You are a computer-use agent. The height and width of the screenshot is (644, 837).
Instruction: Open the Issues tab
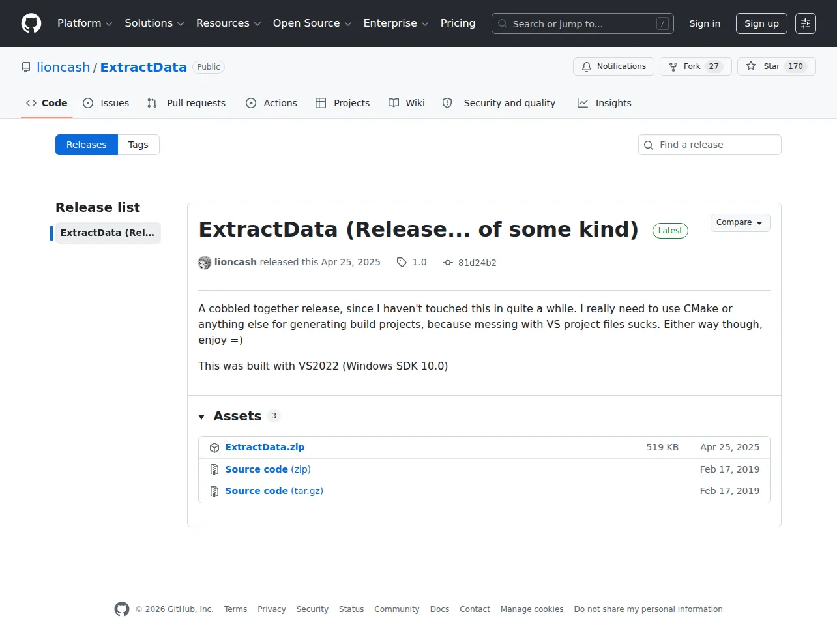(x=106, y=103)
